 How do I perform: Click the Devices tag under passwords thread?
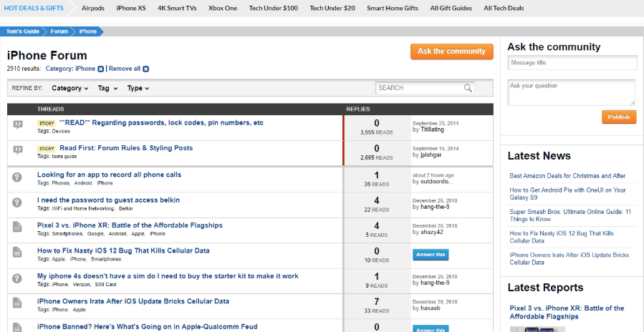[61, 132]
